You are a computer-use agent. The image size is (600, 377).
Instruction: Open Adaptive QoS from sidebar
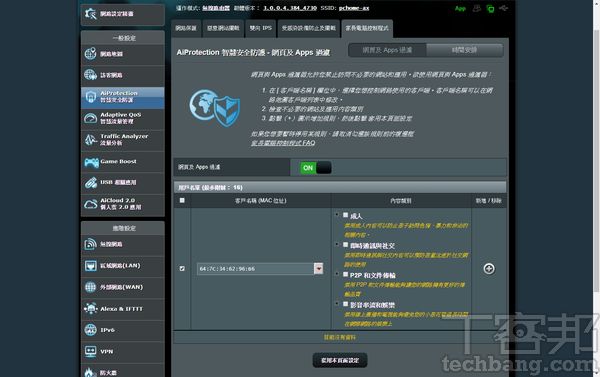pos(122,118)
